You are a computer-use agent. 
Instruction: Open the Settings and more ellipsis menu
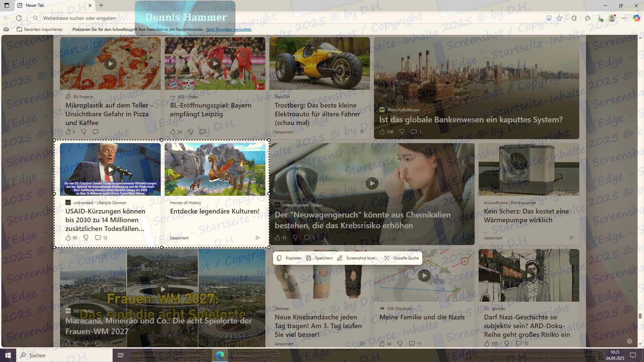pos(624,18)
